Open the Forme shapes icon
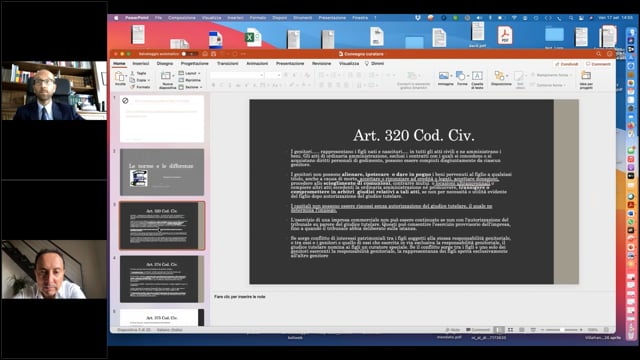640x360 pixels. 462,78
